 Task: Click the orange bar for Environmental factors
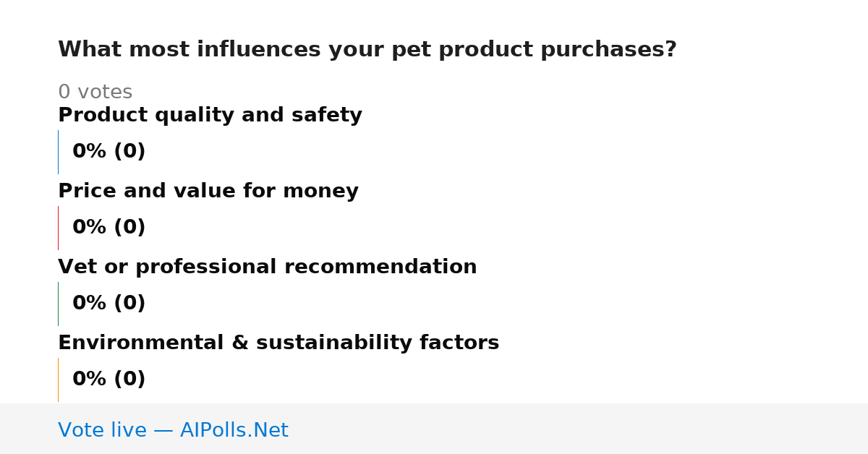click(59, 380)
